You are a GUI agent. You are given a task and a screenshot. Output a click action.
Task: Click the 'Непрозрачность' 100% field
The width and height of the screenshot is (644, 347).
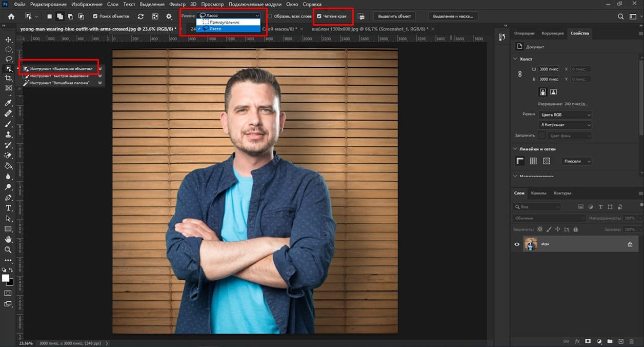tap(630, 218)
